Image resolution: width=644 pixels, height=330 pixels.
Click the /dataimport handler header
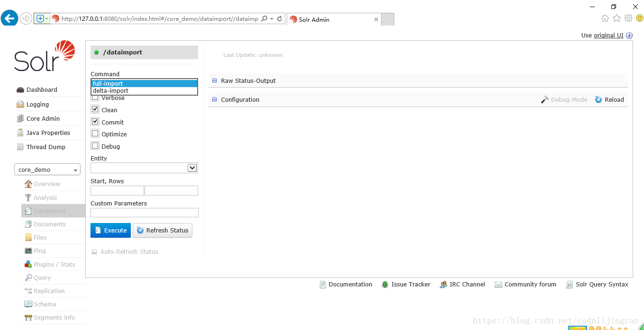click(x=144, y=52)
